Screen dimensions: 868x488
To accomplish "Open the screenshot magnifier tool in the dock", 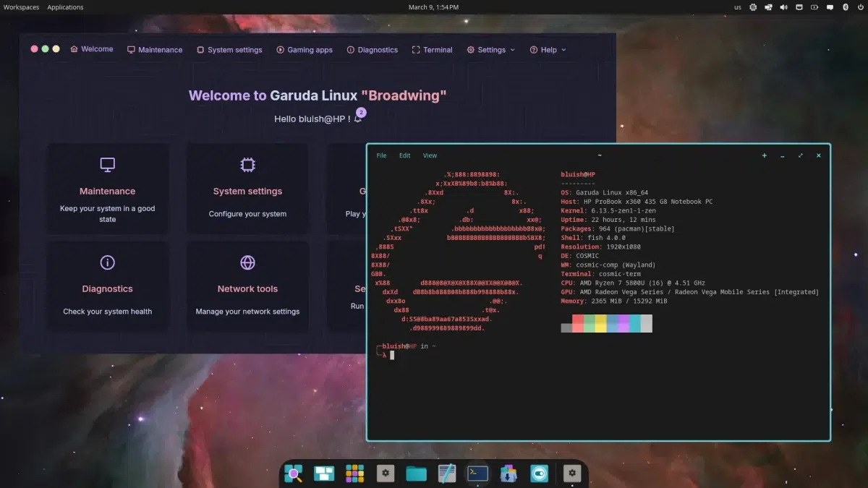I will (x=293, y=473).
